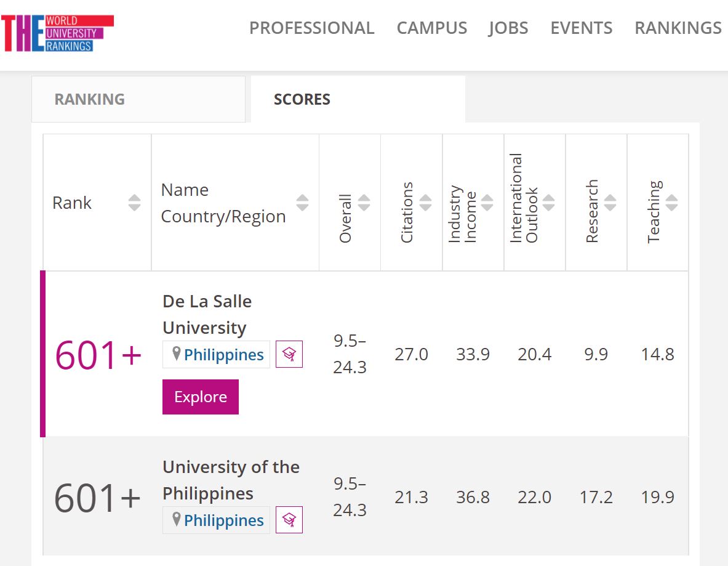Sort table by Rank column arrows
The image size is (728, 566).
tap(135, 203)
